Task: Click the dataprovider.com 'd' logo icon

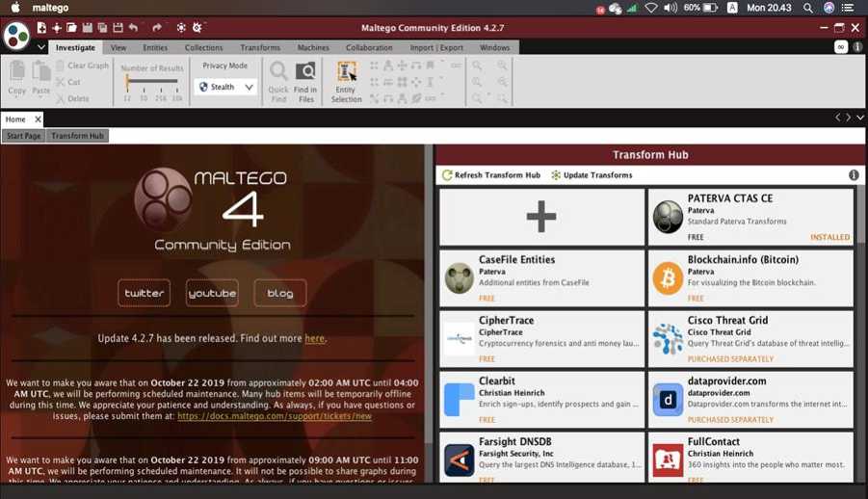Action: click(x=668, y=400)
